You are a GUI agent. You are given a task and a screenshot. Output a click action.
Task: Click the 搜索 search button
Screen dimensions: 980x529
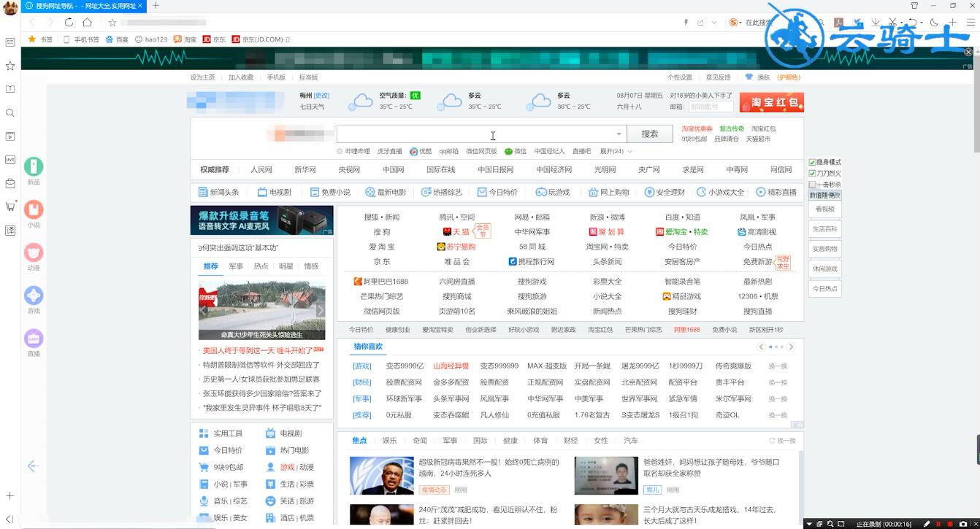[x=650, y=134]
